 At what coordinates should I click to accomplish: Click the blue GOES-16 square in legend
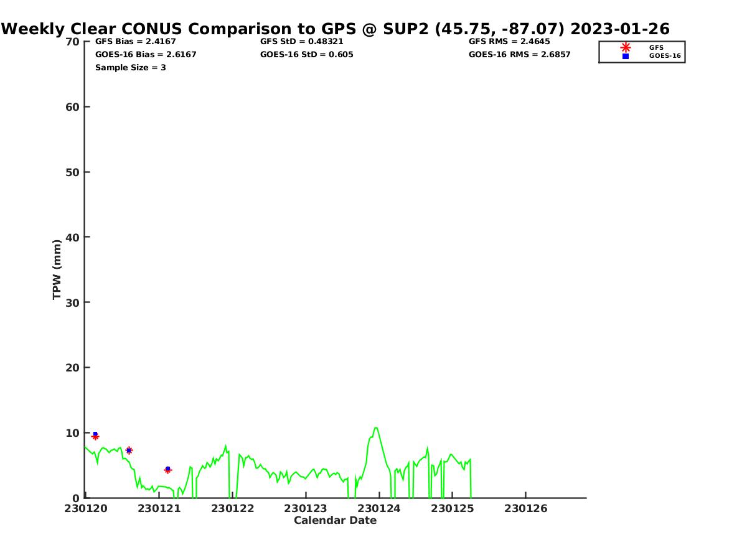[626, 56]
